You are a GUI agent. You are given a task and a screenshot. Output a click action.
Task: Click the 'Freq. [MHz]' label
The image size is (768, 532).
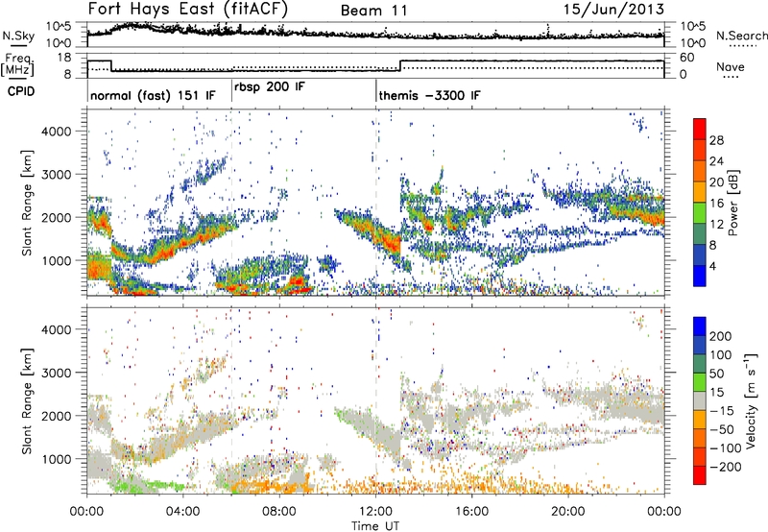click(17, 65)
